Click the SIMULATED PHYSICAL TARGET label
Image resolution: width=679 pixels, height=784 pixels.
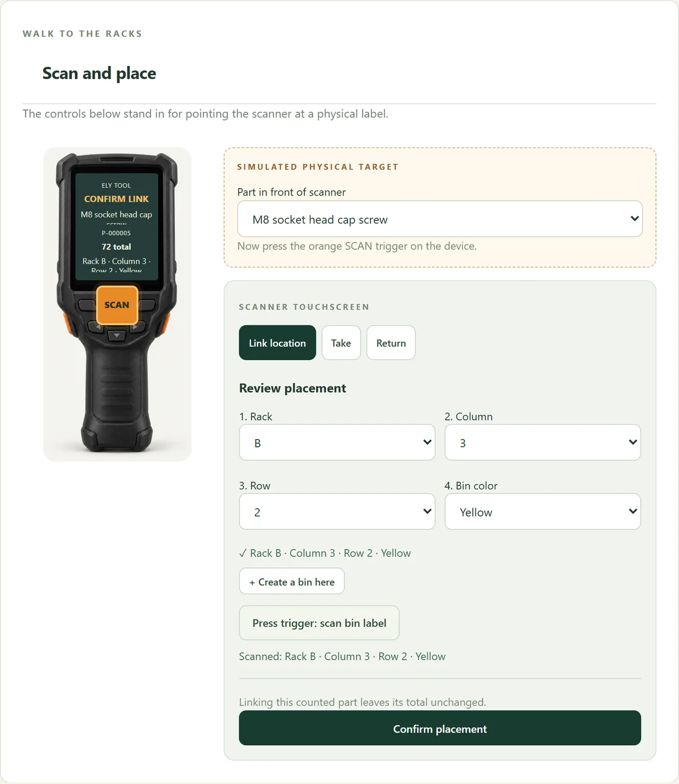click(318, 167)
